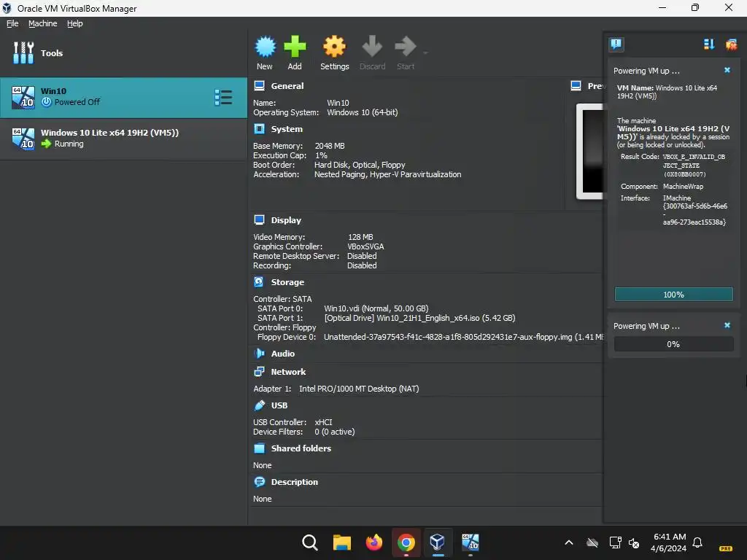Open Google Chrome from the taskbar
Viewport: 747px width, 560px height.
406,542
